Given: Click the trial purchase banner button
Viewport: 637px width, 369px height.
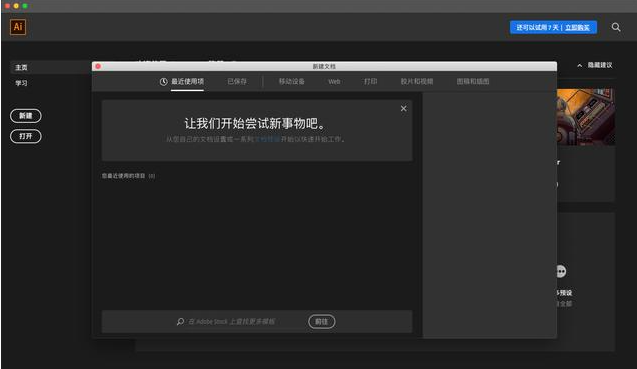Looking at the screenshot, I should [553, 27].
